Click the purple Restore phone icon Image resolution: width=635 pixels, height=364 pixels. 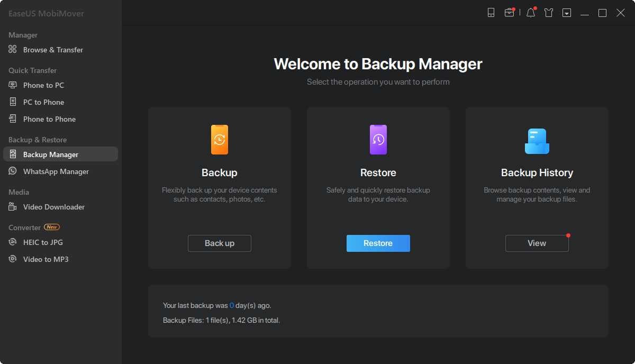tap(378, 140)
